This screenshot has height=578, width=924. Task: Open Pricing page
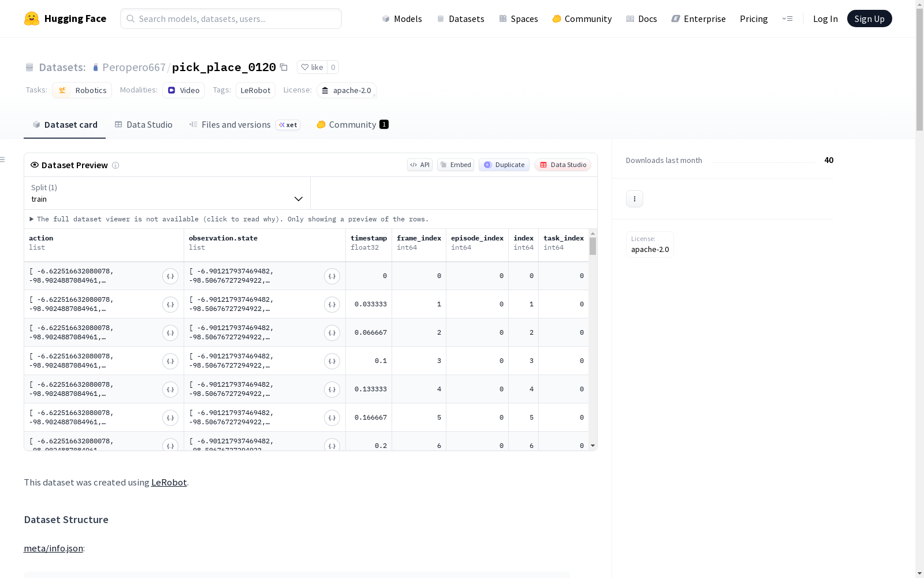754,18
